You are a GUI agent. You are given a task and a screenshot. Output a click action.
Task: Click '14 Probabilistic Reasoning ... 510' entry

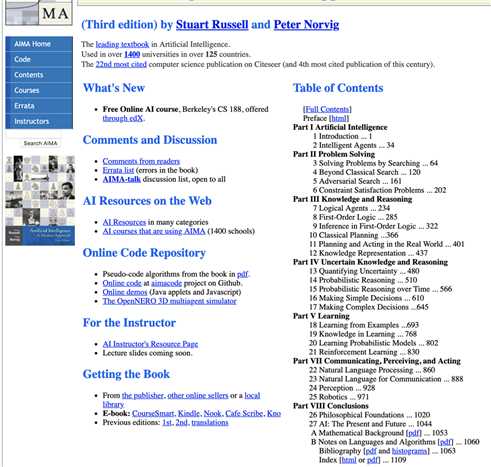[x=363, y=280]
